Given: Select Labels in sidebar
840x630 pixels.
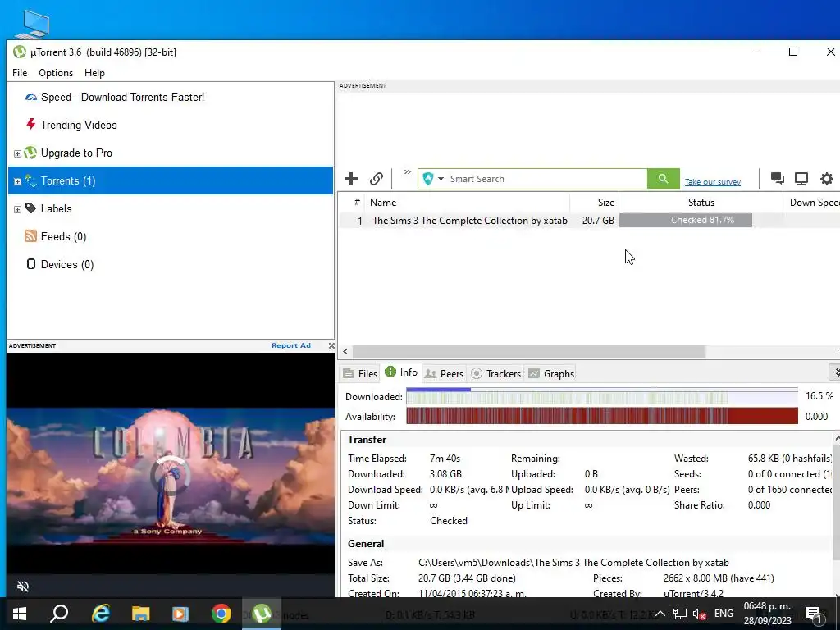Looking at the screenshot, I should click(56, 208).
